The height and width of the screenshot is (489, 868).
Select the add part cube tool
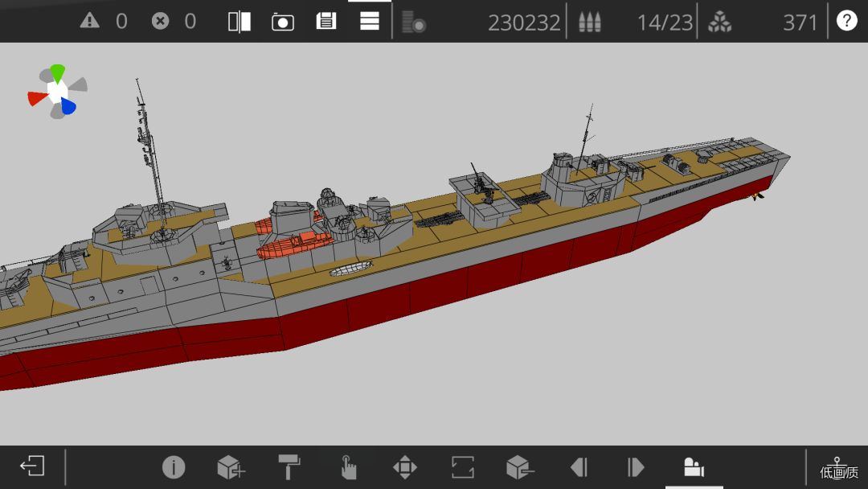coord(231,466)
